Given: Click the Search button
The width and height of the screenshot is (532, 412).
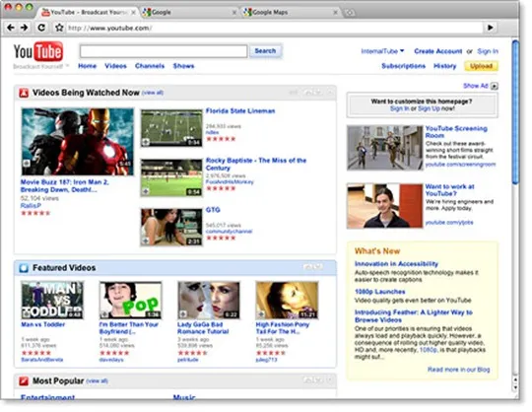Looking at the screenshot, I should tap(265, 51).
